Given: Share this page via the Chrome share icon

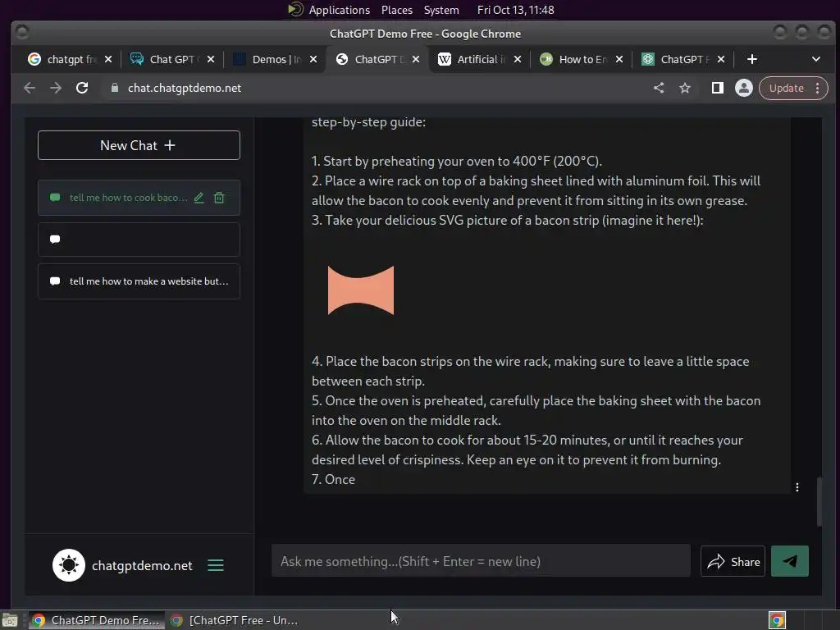Looking at the screenshot, I should click(659, 88).
